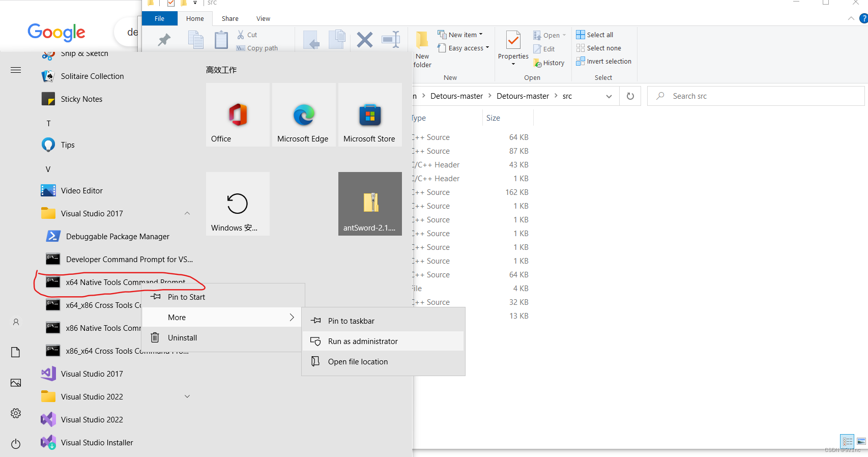
Task: Open the antSword-2.1 zip tile
Action: (370, 204)
